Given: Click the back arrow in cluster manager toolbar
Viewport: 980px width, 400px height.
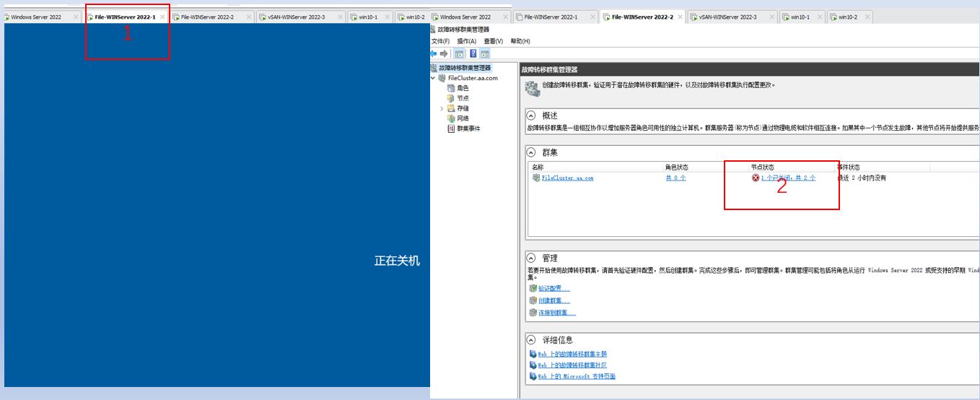Looking at the screenshot, I should pyautogui.click(x=434, y=53).
